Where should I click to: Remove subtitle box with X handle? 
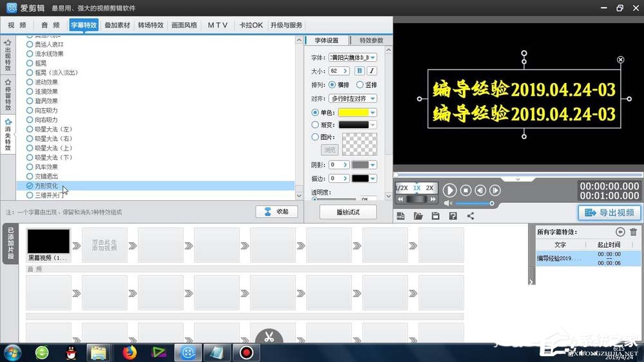621,59
